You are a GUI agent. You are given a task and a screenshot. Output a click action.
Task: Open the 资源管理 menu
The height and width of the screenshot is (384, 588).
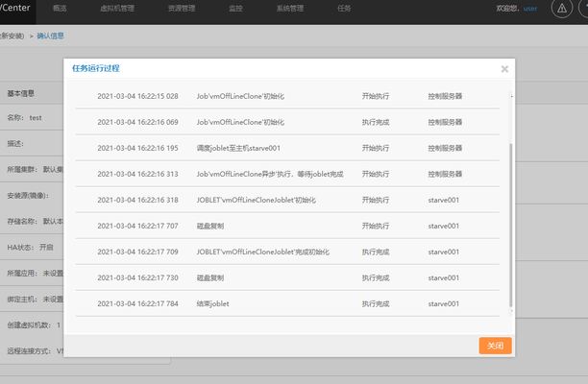point(182,9)
